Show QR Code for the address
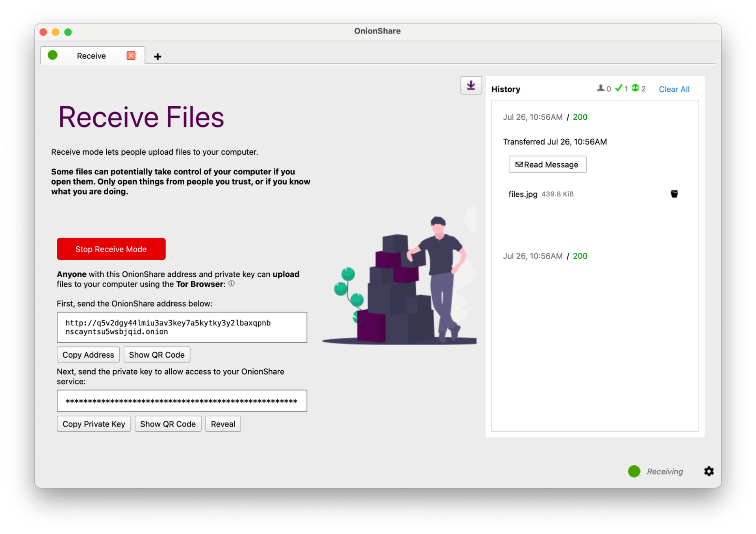 (157, 355)
